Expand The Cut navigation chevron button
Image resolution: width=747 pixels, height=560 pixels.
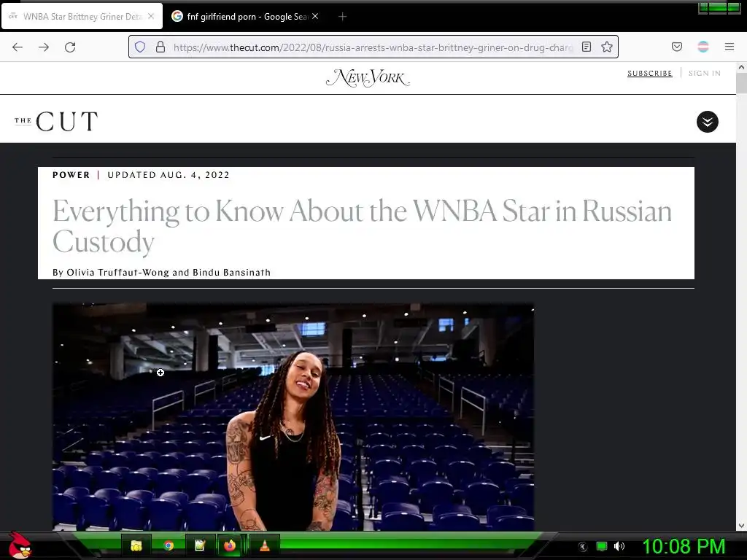(x=708, y=122)
